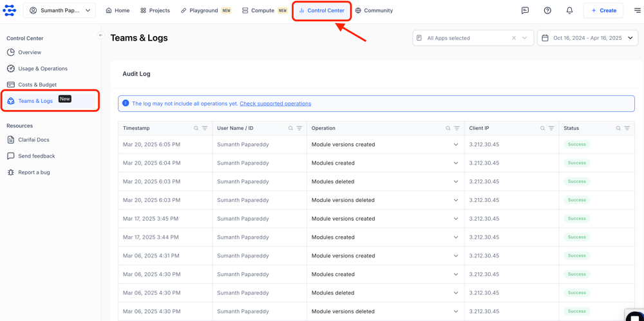
Task: Go to the Community tab
Action: point(374,10)
